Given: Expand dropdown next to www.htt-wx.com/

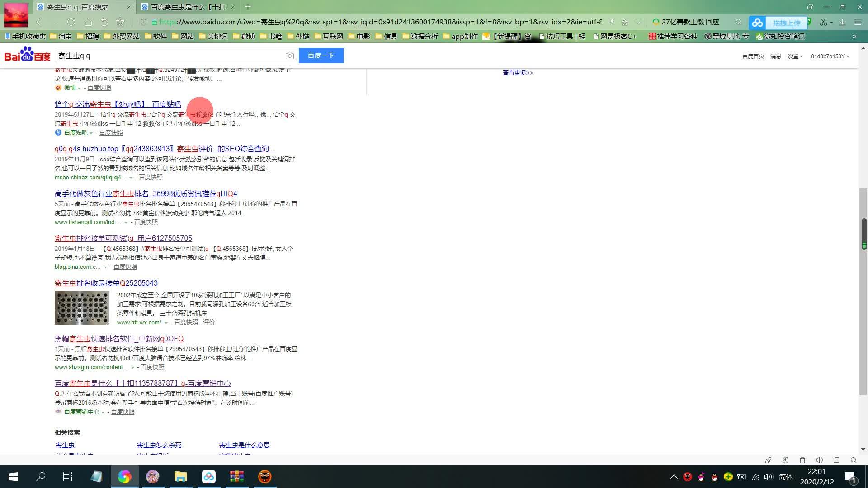Looking at the screenshot, I should [166, 323].
